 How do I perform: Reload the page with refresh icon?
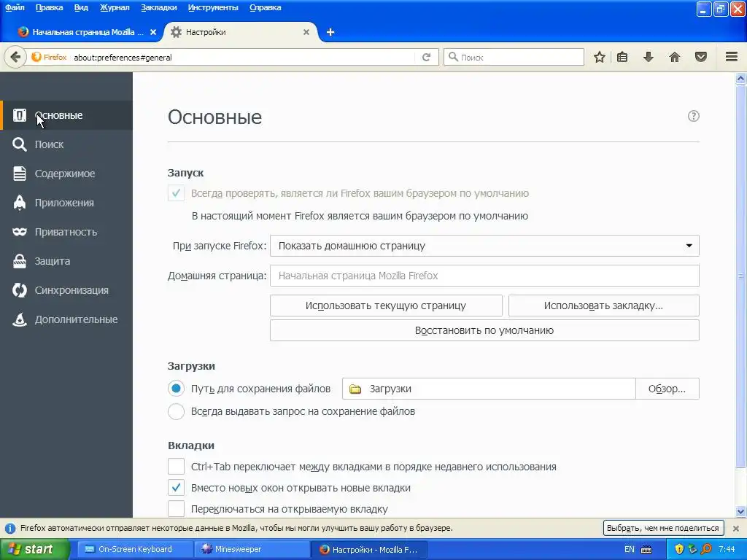point(426,57)
